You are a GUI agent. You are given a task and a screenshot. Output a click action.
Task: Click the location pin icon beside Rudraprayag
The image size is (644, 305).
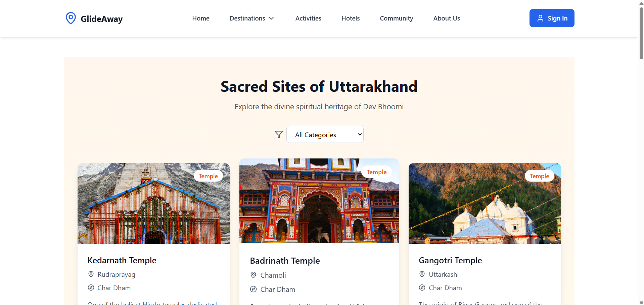[x=91, y=274]
